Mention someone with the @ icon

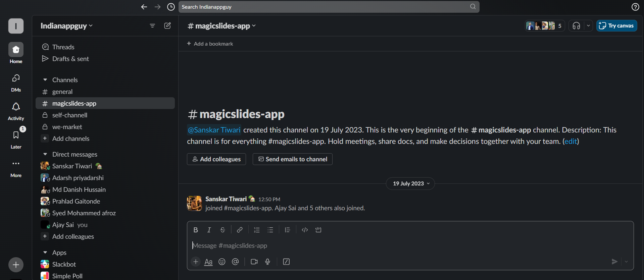click(235, 262)
